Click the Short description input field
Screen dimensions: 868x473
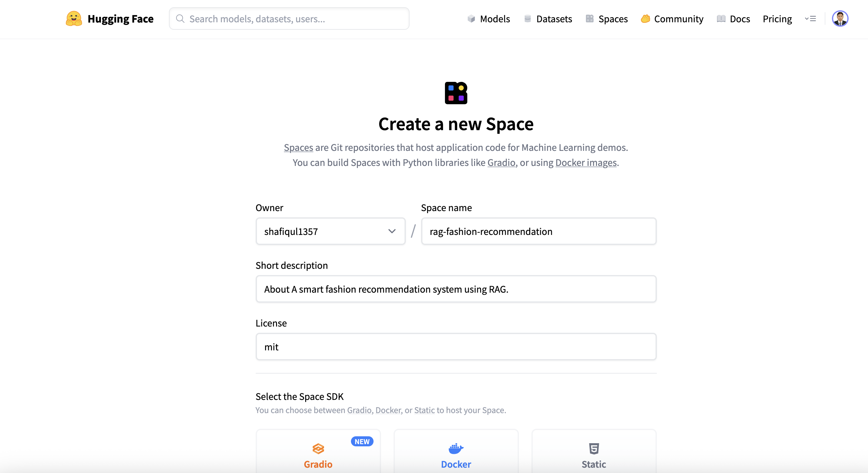pos(456,289)
